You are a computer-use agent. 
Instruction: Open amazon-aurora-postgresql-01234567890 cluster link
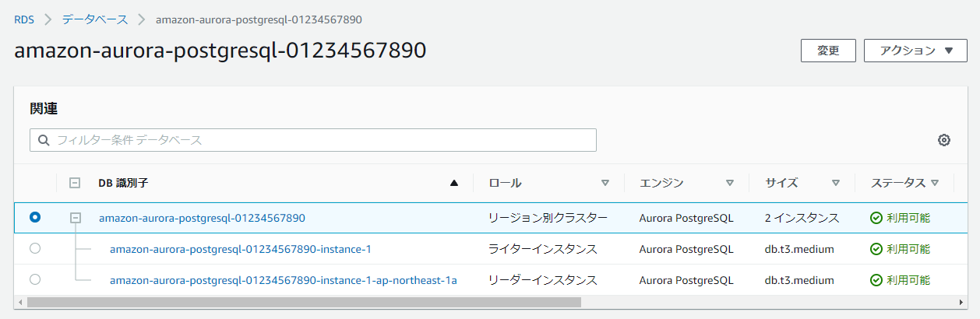202,218
